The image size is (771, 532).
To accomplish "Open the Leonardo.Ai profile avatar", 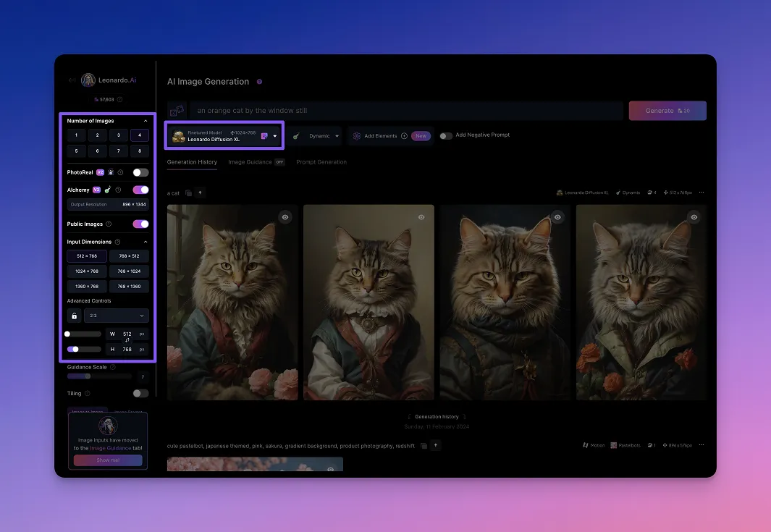I will [88, 80].
